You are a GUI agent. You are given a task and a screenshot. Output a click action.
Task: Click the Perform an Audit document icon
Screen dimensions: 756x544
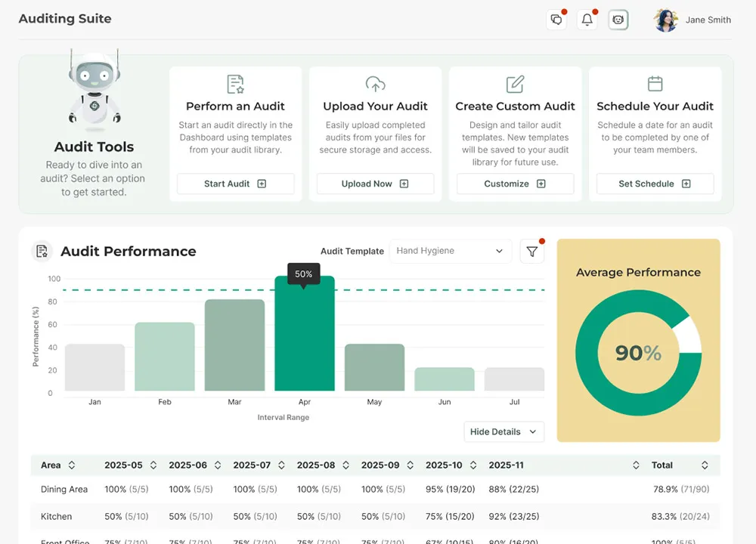click(x=235, y=85)
